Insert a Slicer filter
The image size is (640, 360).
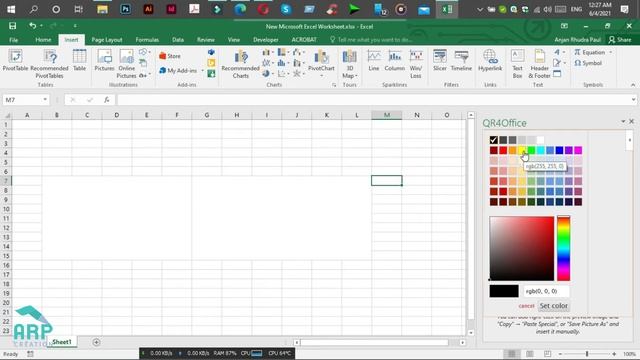(x=440, y=60)
